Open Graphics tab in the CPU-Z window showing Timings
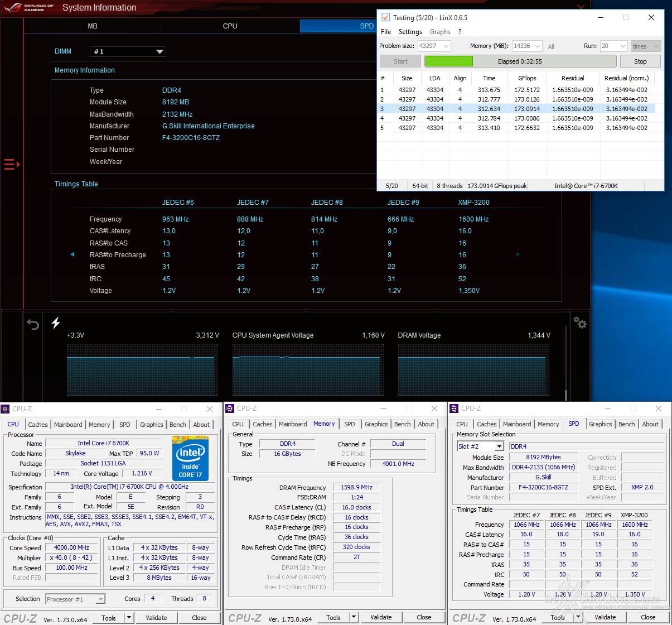The height and width of the screenshot is (625, 672). click(376, 424)
